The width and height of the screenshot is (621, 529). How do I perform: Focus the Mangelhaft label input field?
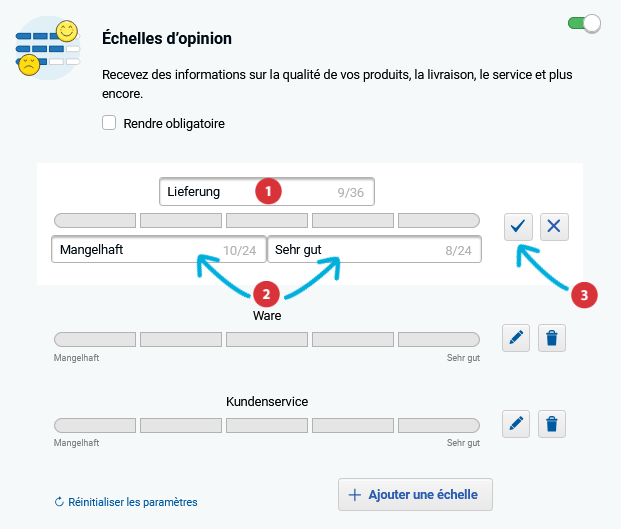tap(159, 249)
